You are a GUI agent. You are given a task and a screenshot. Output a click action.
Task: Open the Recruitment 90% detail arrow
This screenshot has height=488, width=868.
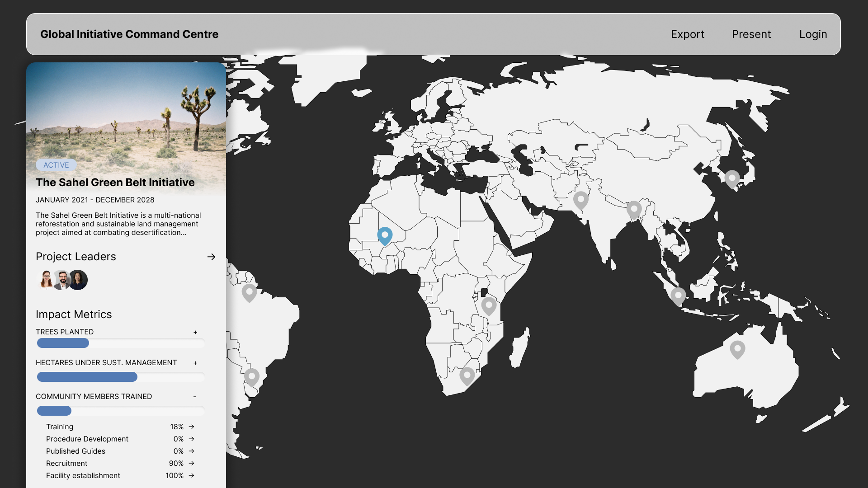(192, 463)
